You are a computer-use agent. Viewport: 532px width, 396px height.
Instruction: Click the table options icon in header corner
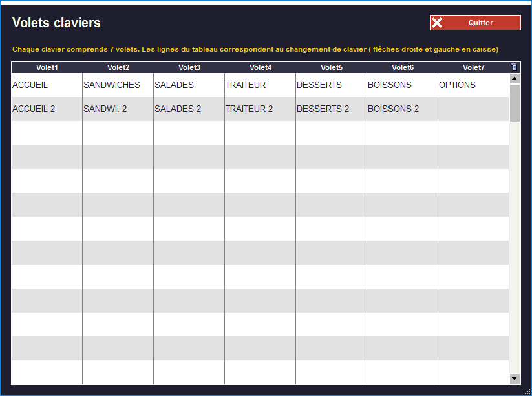click(x=515, y=67)
